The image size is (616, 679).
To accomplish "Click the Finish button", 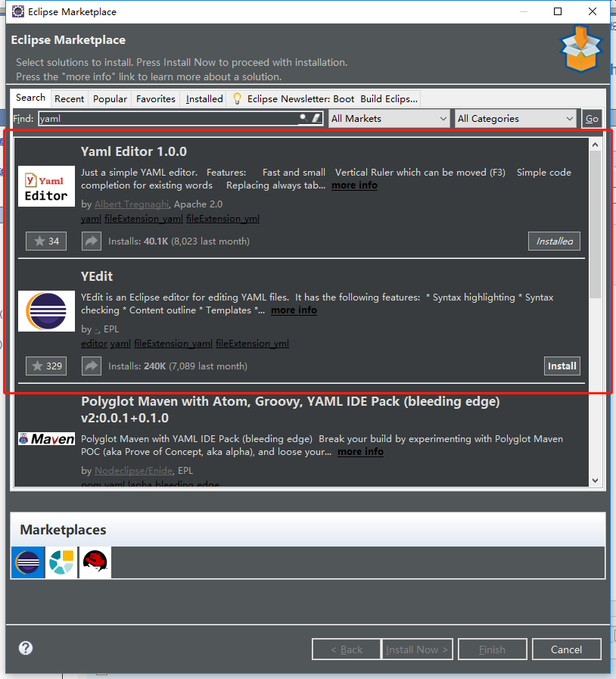I will coord(492,649).
